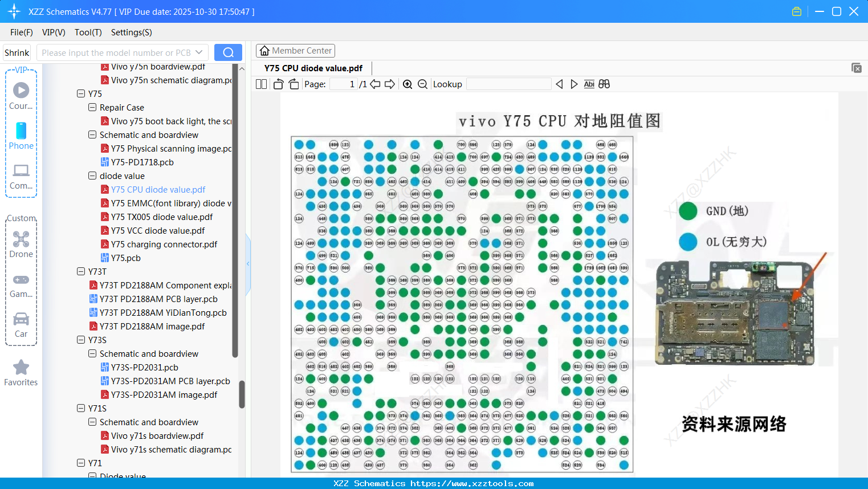Select the Phone category icon
The width and height of the screenshot is (868, 489).
tap(21, 136)
